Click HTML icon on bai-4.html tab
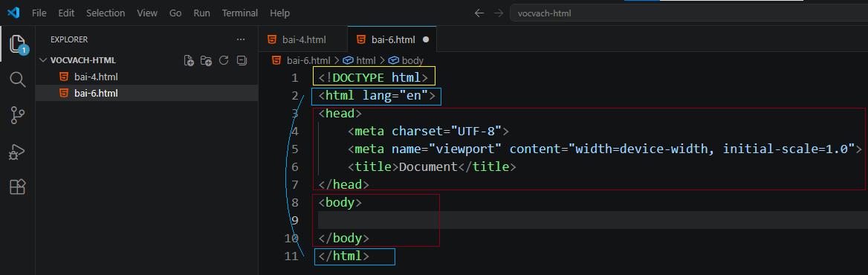 [272, 39]
